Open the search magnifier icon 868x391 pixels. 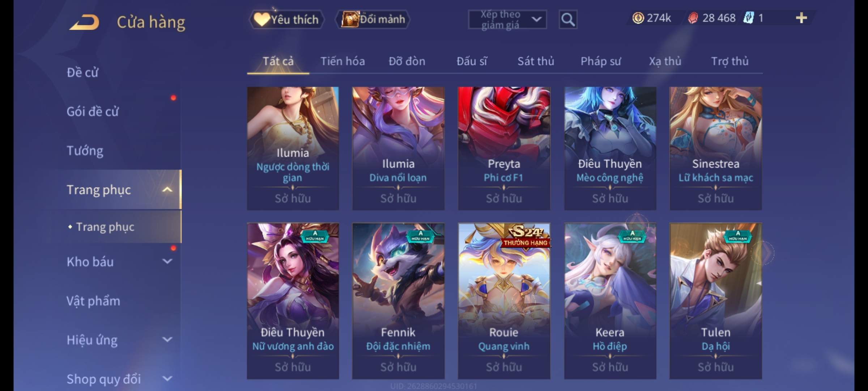(x=568, y=19)
